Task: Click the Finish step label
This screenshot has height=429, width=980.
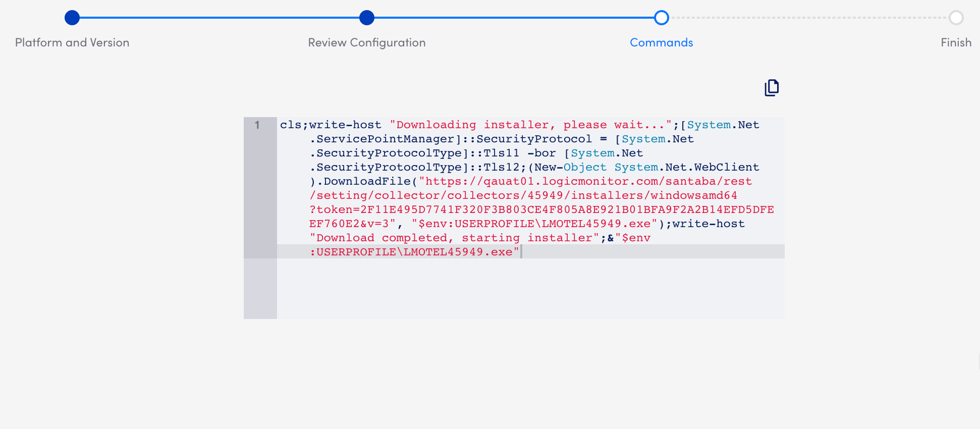Action: click(956, 43)
